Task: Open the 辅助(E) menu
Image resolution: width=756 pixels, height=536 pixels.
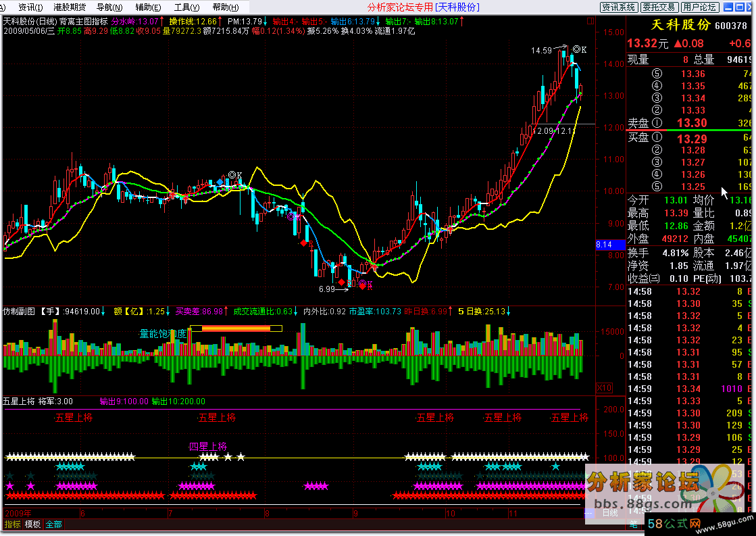Action: (x=148, y=7)
